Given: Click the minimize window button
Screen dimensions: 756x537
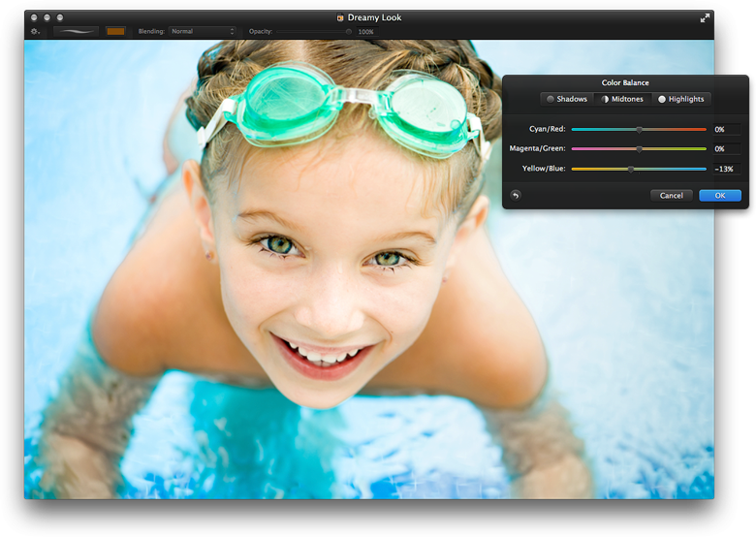Looking at the screenshot, I should pos(47,17).
